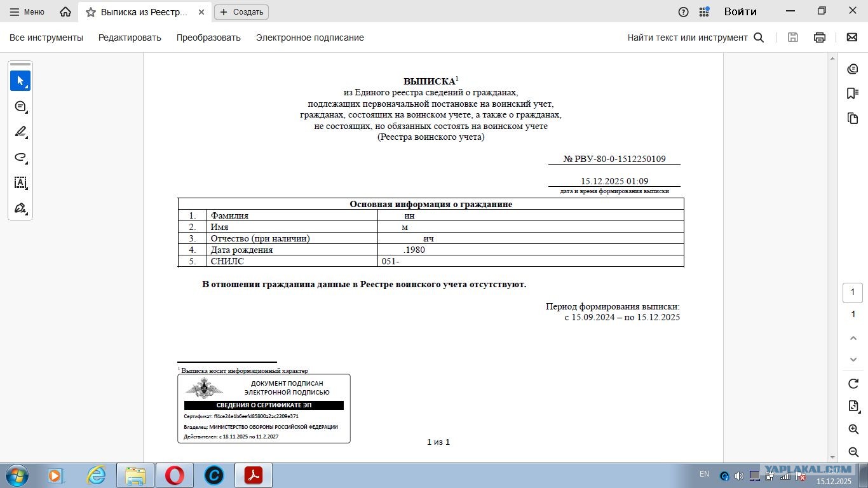This screenshot has width=868, height=488.
Task: Open the pages copy panel icon
Action: coord(853,118)
